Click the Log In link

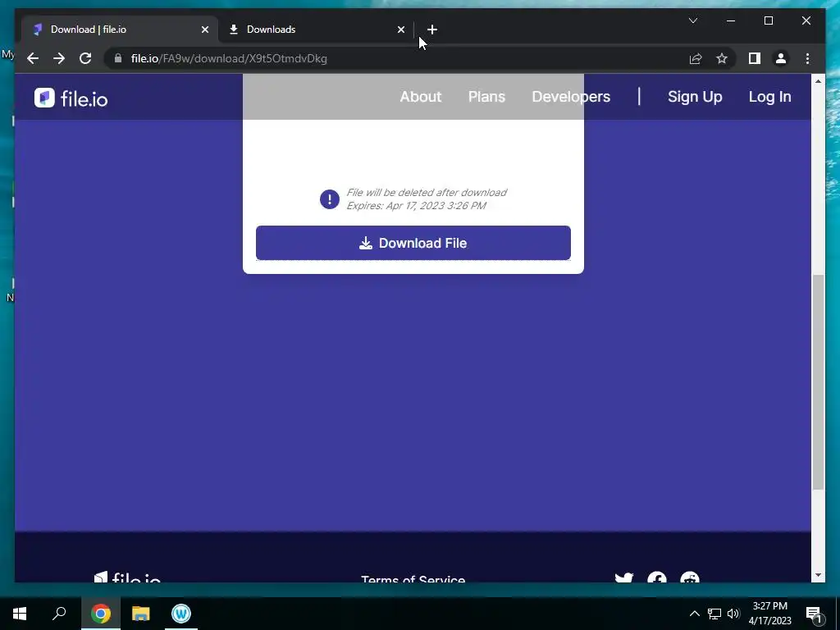click(x=769, y=97)
